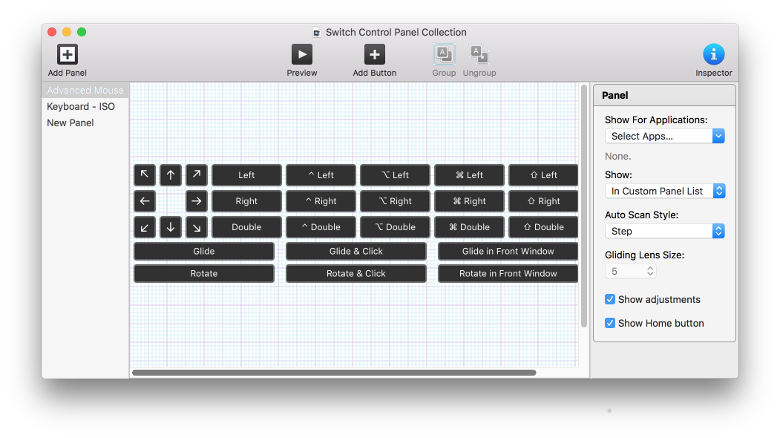Click the horizontal scrollbar under the canvas

click(334, 373)
